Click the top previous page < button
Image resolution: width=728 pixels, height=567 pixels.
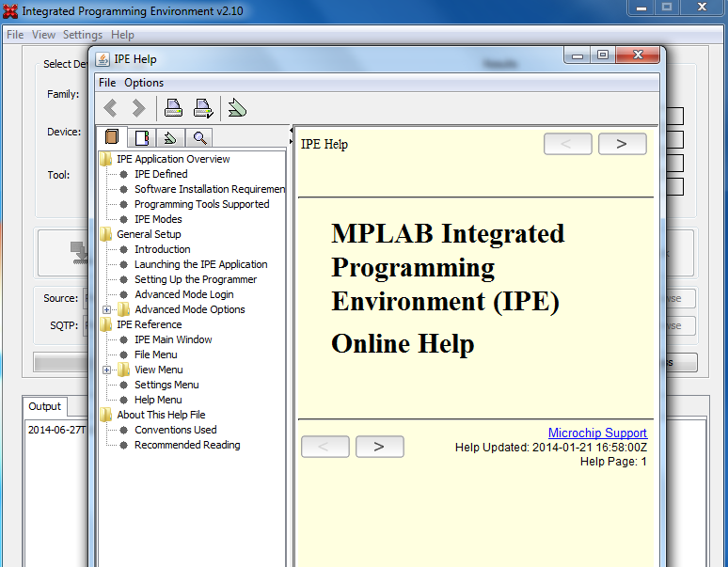[x=567, y=144]
